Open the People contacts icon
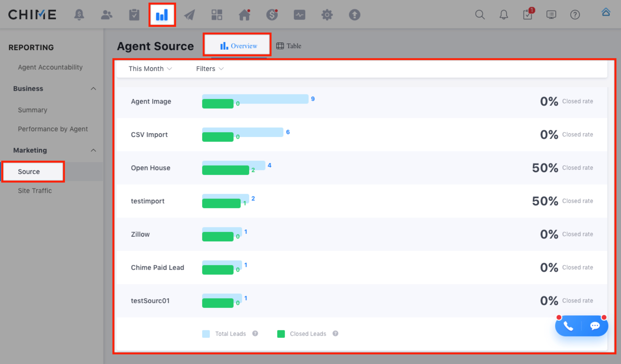The image size is (621, 364). click(107, 15)
